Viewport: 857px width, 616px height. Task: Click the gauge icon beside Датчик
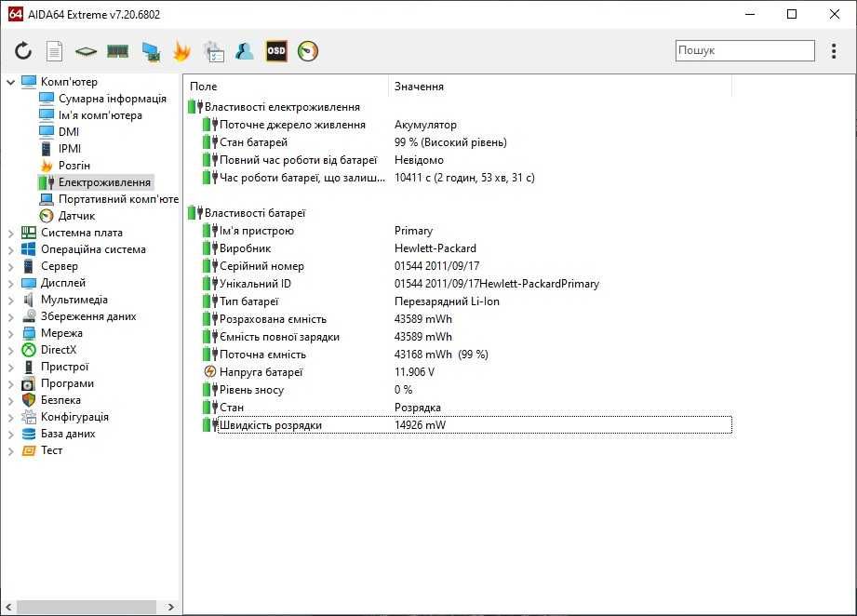[x=47, y=216]
